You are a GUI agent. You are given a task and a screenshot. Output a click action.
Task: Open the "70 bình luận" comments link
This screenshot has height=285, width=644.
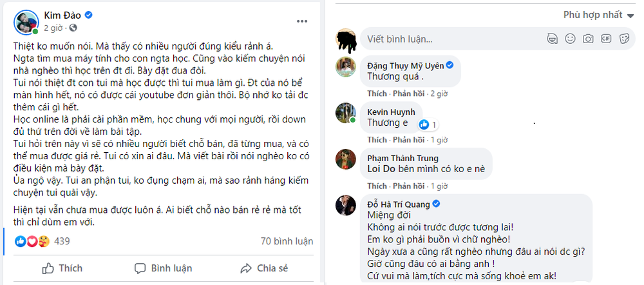coord(285,241)
